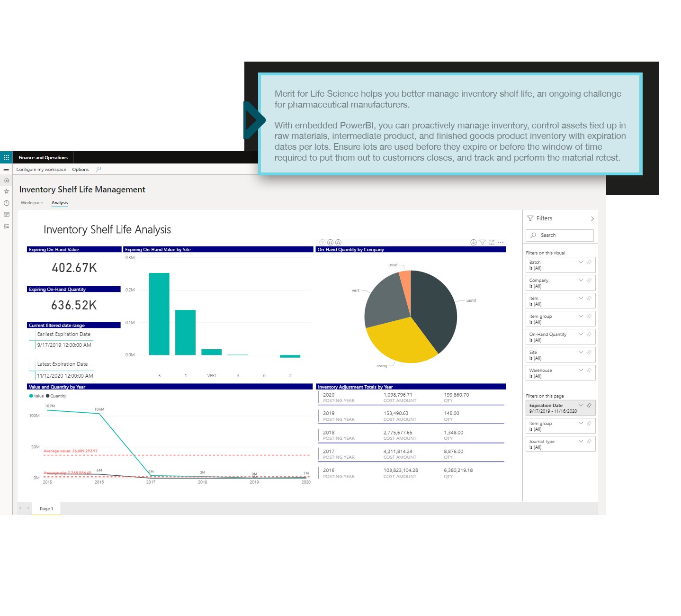Expand the Journal Type filter card
The image size is (681, 616).
581,441
